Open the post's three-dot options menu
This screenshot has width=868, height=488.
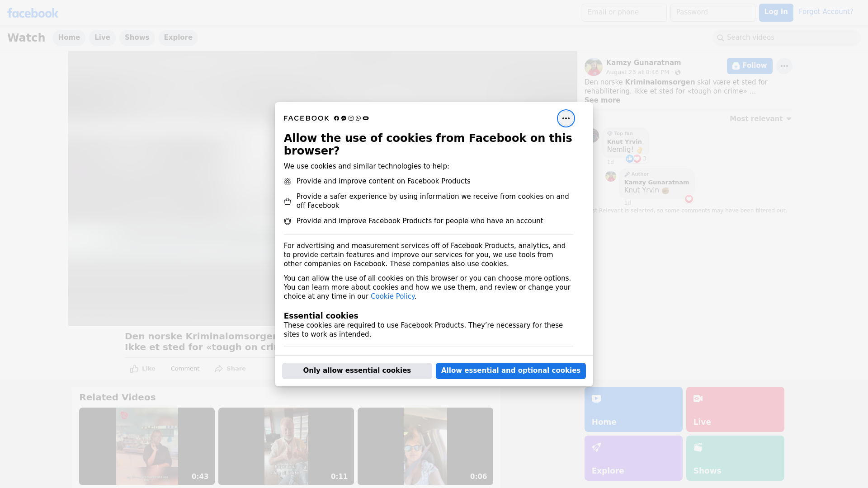(784, 66)
